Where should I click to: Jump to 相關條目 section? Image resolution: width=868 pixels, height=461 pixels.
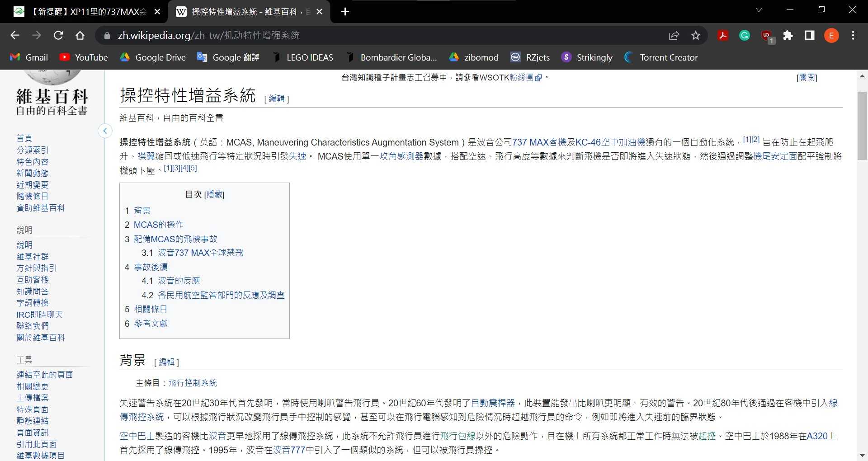tap(151, 309)
